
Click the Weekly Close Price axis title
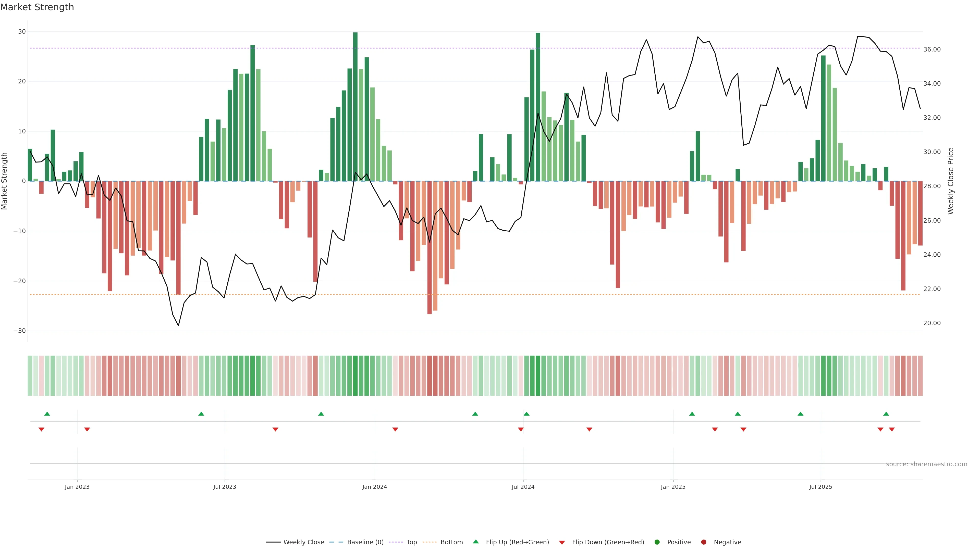pyautogui.click(x=951, y=181)
